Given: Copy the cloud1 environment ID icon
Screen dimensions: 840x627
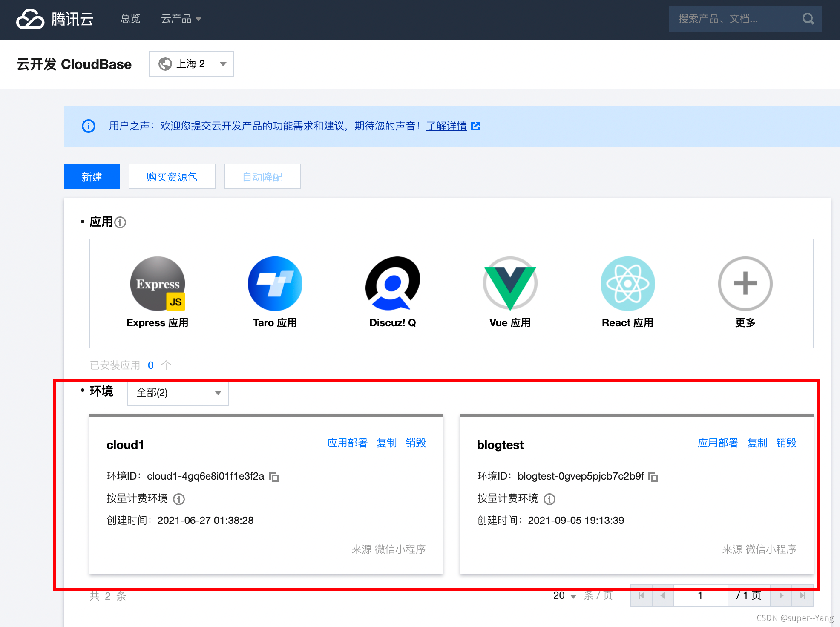Looking at the screenshot, I should [x=274, y=477].
